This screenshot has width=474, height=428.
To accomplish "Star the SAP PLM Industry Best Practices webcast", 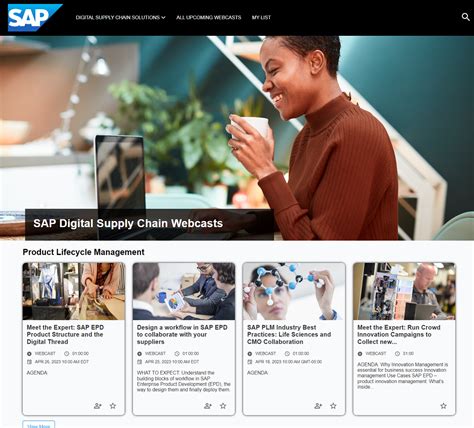I will pos(333,406).
